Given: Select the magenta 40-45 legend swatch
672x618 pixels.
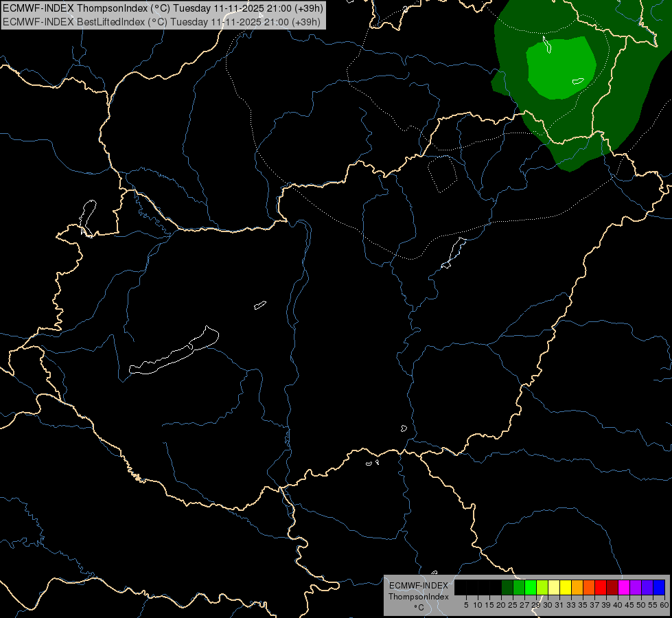Looking at the screenshot, I should click(624, 587).
